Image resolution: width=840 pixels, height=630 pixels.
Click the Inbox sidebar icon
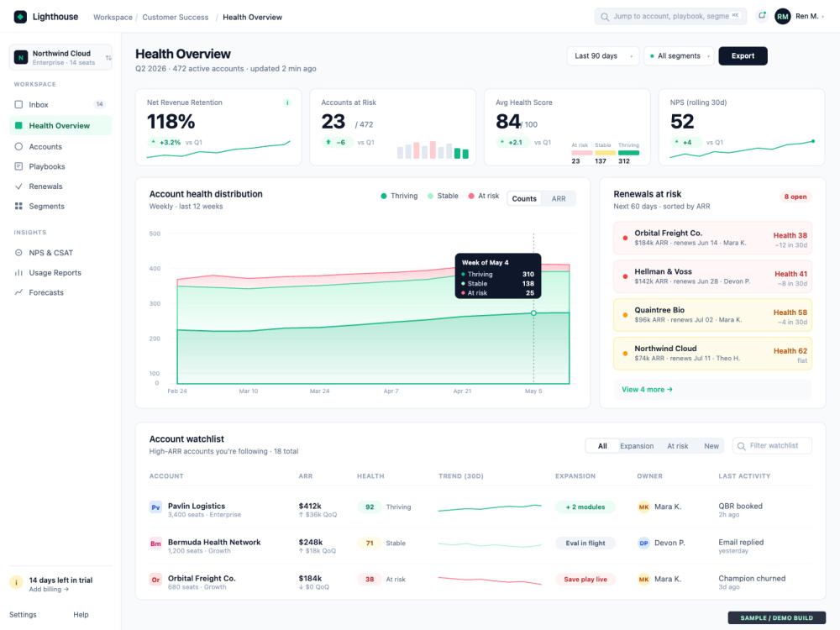tap(18, 104)
